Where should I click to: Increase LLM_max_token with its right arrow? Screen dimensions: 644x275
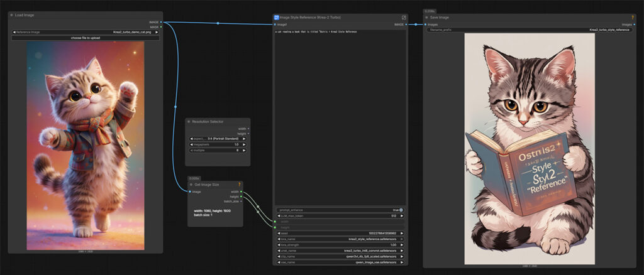401,215
